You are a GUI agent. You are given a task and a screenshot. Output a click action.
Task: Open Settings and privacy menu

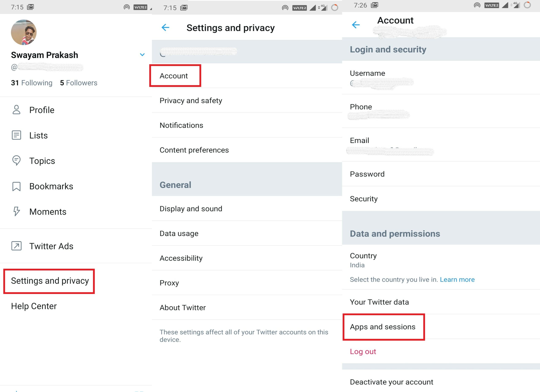point(49,280)
